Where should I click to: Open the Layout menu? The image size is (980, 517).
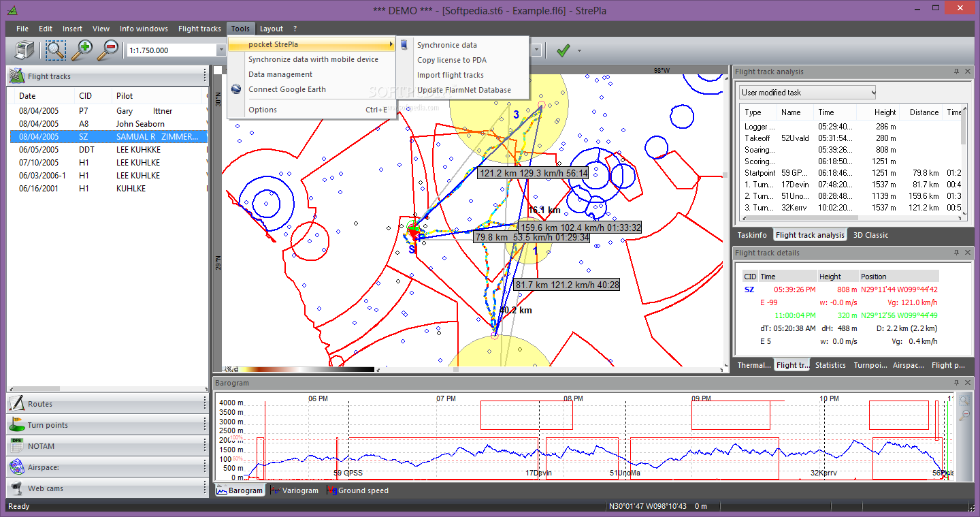[x=272, y=29]
